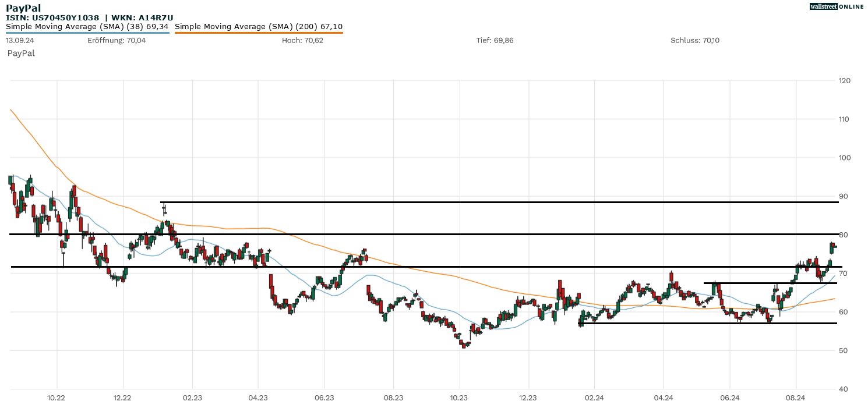Select the lower support line near 57
The width and height of the screenshot is (868, 401).
click(670, 324)
